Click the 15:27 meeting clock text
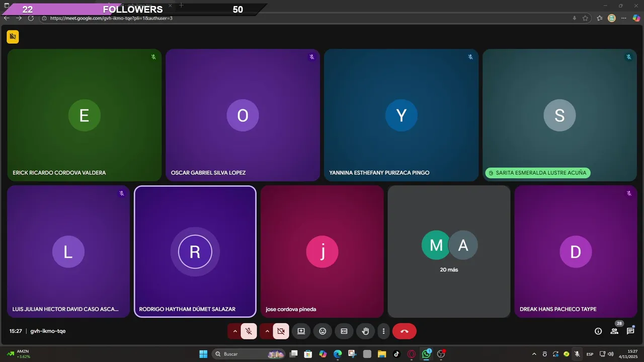Screen dimensions: 644x362 pyautogui.click(x=16, y=331)
